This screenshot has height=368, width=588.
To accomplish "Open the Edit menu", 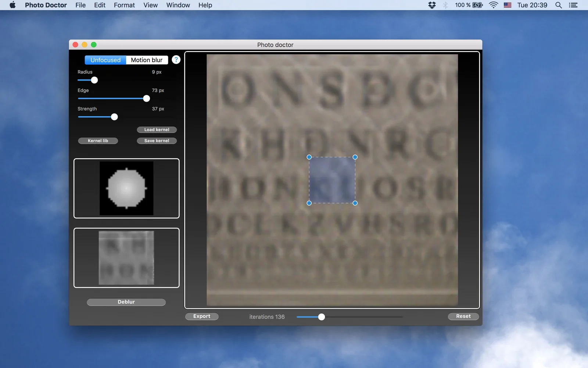I will point(100,5).
